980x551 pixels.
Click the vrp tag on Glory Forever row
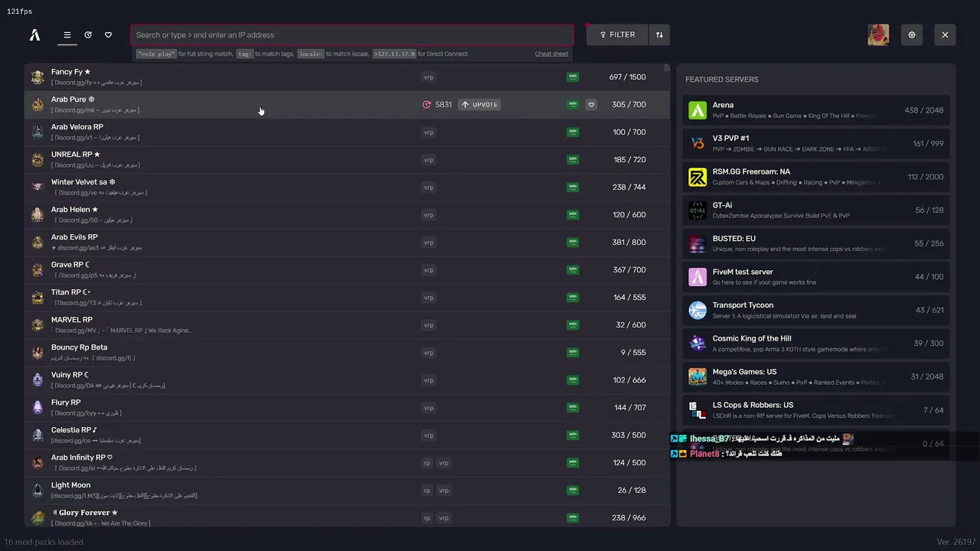443,518
